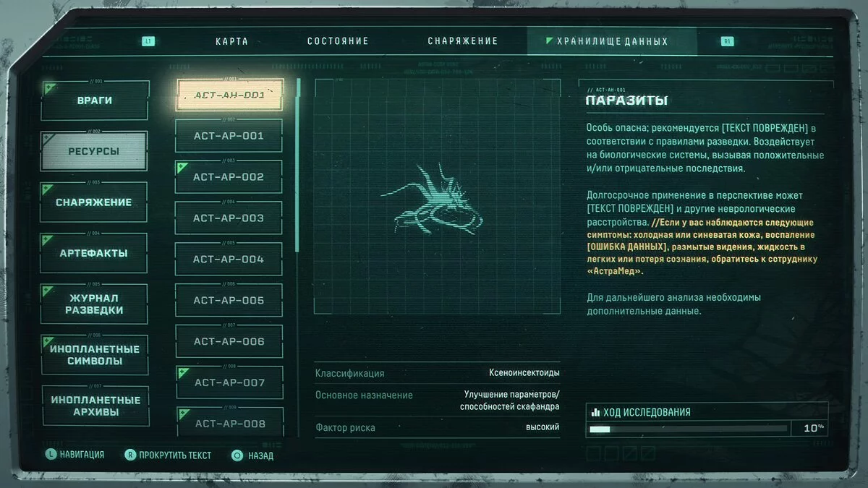Click the circle back button icon
This screenshot has height=488, width=868.
pos(237,455)
